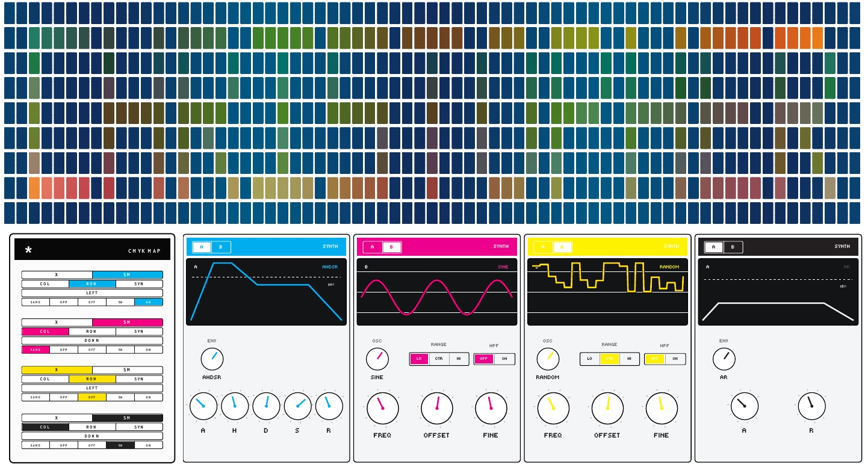Click the yellow OSC knob labeled RANDOM
Screen dimensions: 868x464
click(x=548, y=359)
